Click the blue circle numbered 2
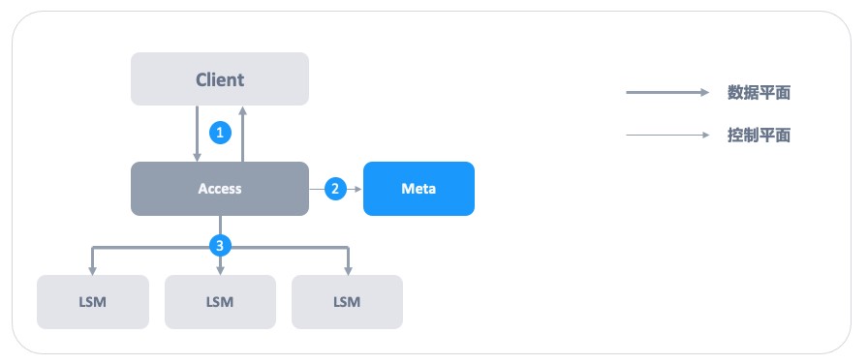 click(x=335, y=189)
